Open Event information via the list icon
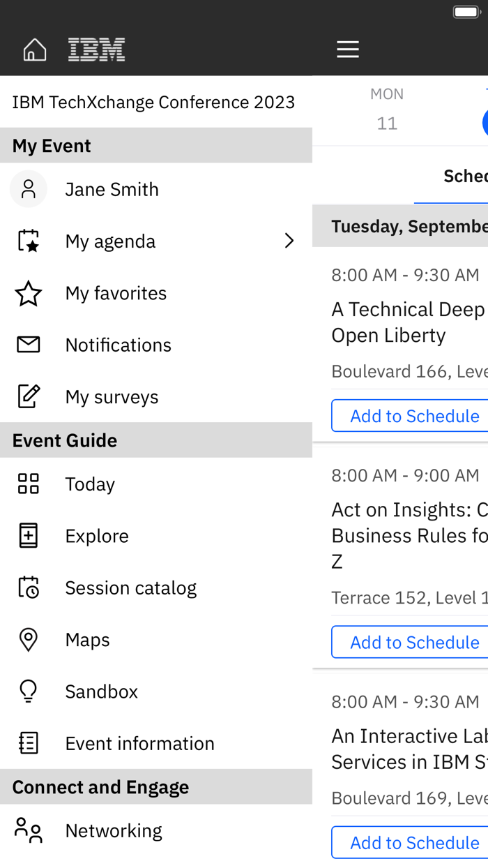Screen dimensions: 488x868 pyautogui.click(x=28, y=742)
